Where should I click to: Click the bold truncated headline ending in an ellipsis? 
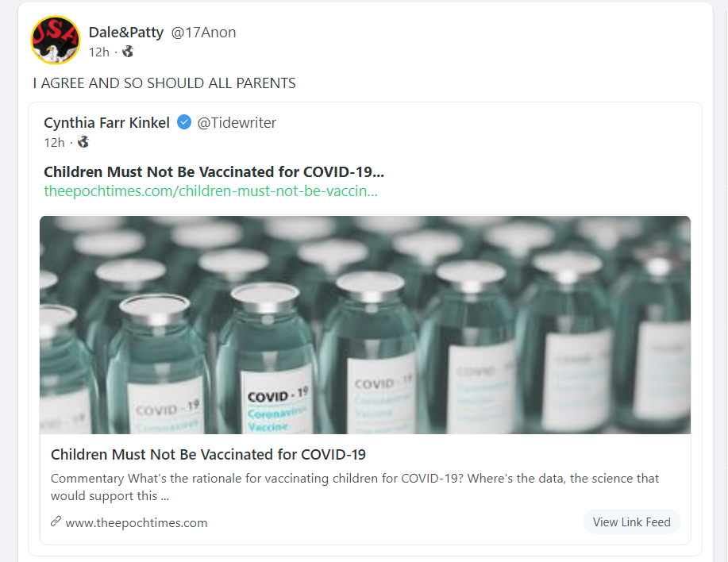tap(214, 171)
